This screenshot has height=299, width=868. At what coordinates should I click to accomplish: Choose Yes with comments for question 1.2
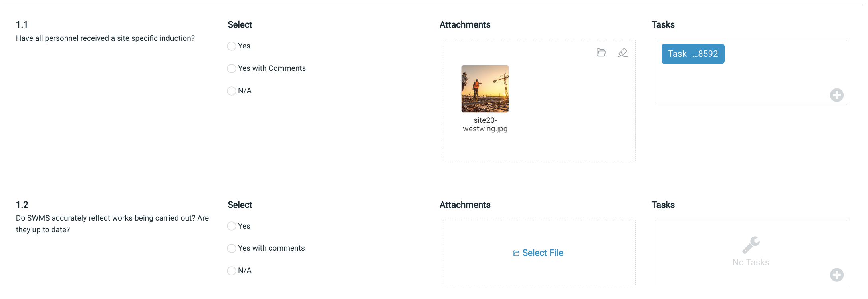point(231,248)
